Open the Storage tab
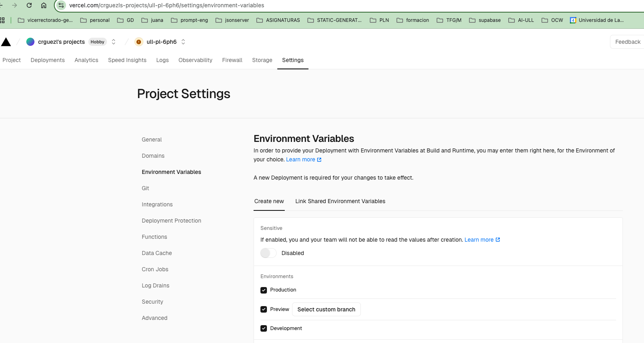Viewport: 644px width, 343px height. click(x=262, y=60)
